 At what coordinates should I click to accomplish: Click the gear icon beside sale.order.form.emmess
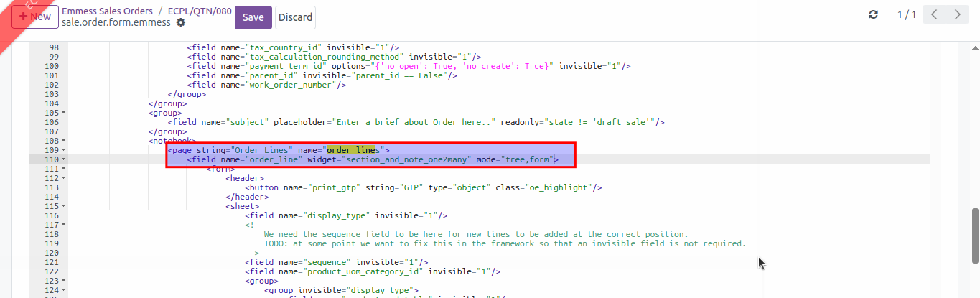[x=181, y=22]
